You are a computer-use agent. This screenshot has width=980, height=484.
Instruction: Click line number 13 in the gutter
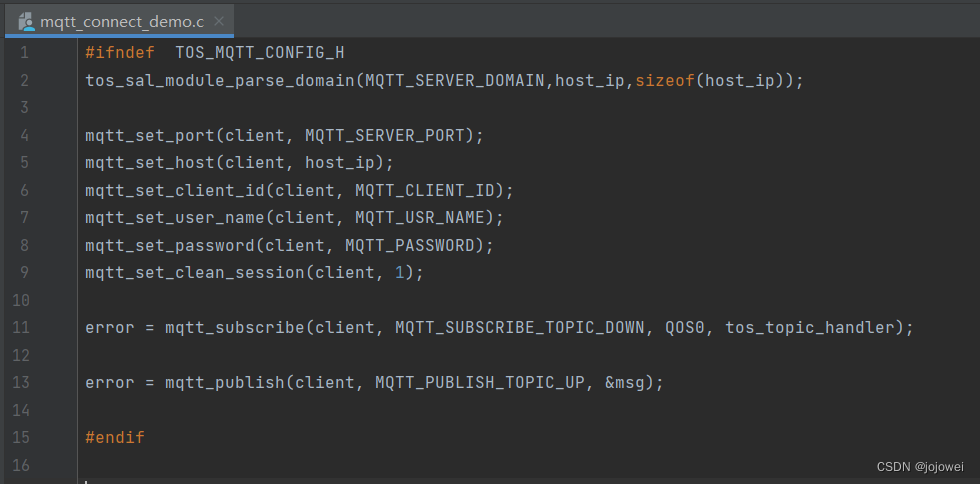pyautogui.click(x=21, y=382)
